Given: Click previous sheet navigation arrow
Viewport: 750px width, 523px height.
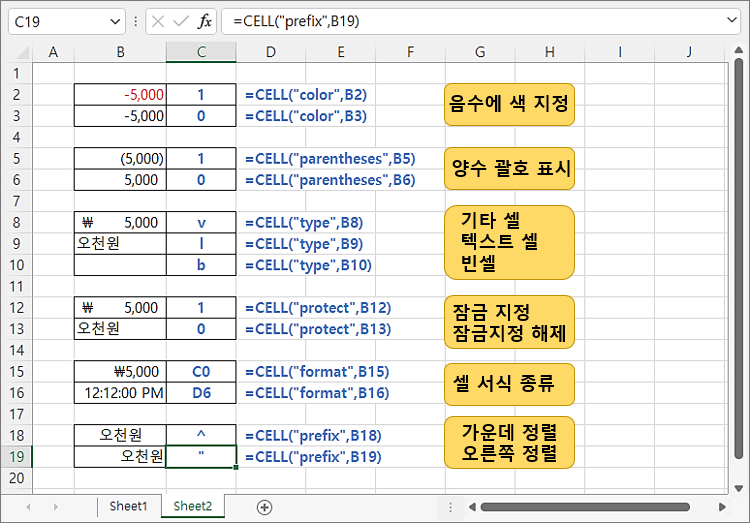Looking at the screenshot, I should [x=29, y=507].
